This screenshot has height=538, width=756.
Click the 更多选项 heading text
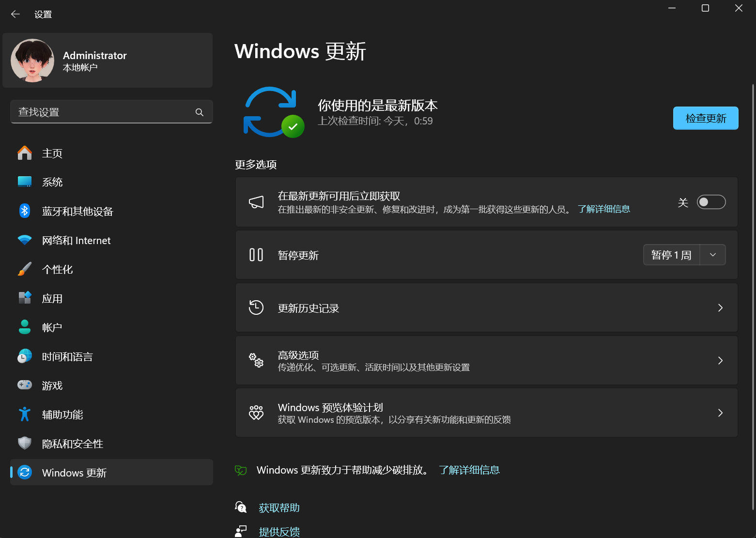[256, 165]
